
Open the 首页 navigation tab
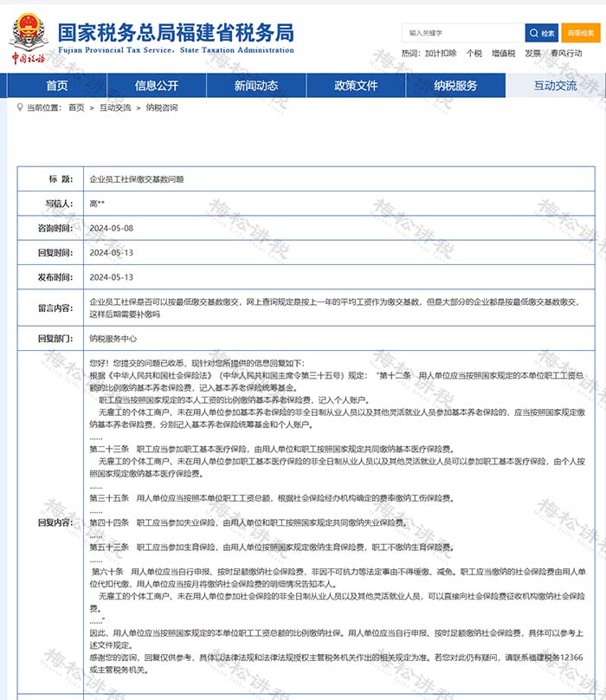click(x=57, y=86)
